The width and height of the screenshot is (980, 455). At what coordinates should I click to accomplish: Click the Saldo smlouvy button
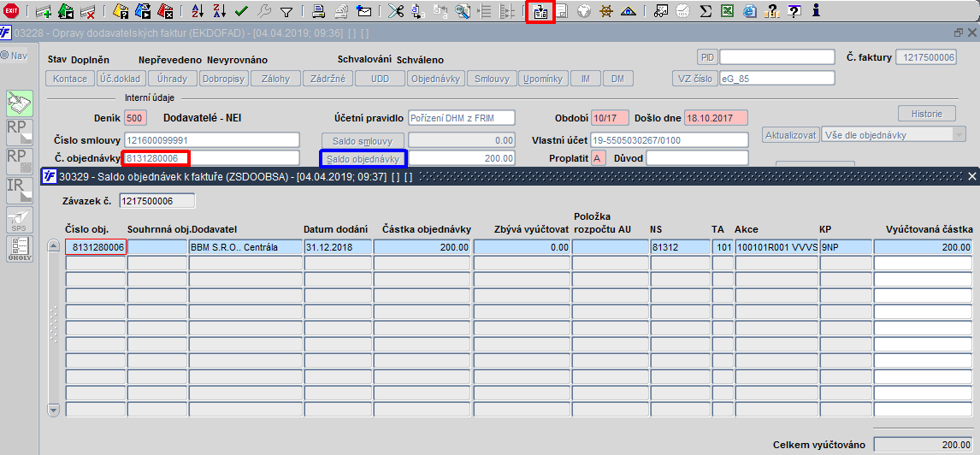coord(363,140)
